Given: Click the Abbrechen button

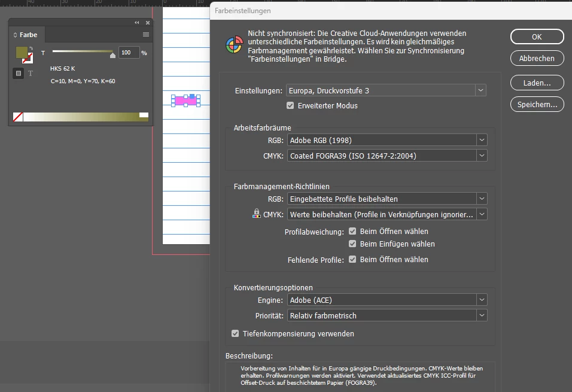Looking at the screenshot, I should coord(537,59).
